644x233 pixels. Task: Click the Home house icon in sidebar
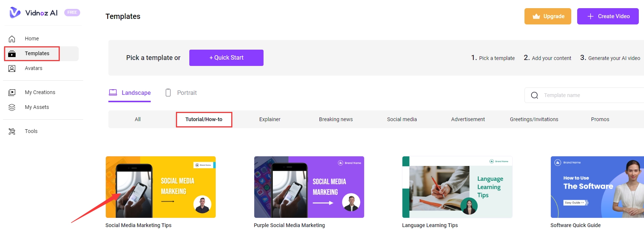coord(12,39)
